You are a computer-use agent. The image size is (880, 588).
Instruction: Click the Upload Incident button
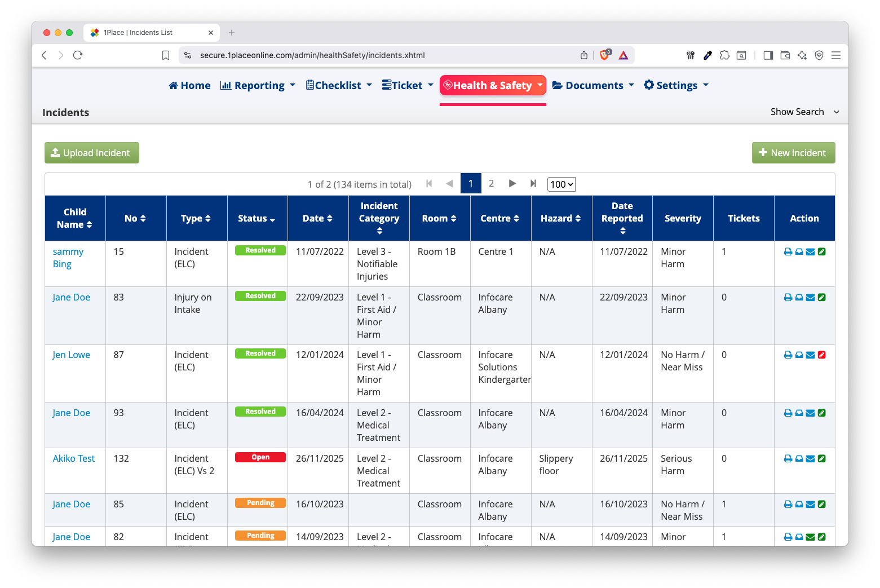pos(92,153)
